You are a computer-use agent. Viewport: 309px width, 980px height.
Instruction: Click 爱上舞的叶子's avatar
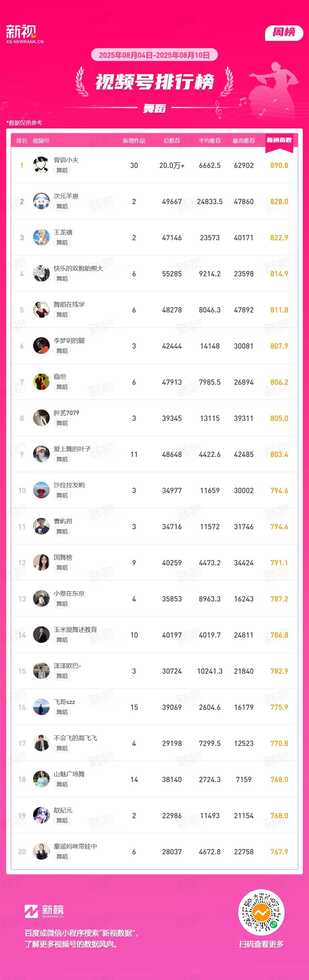click(x=41, y=454)
